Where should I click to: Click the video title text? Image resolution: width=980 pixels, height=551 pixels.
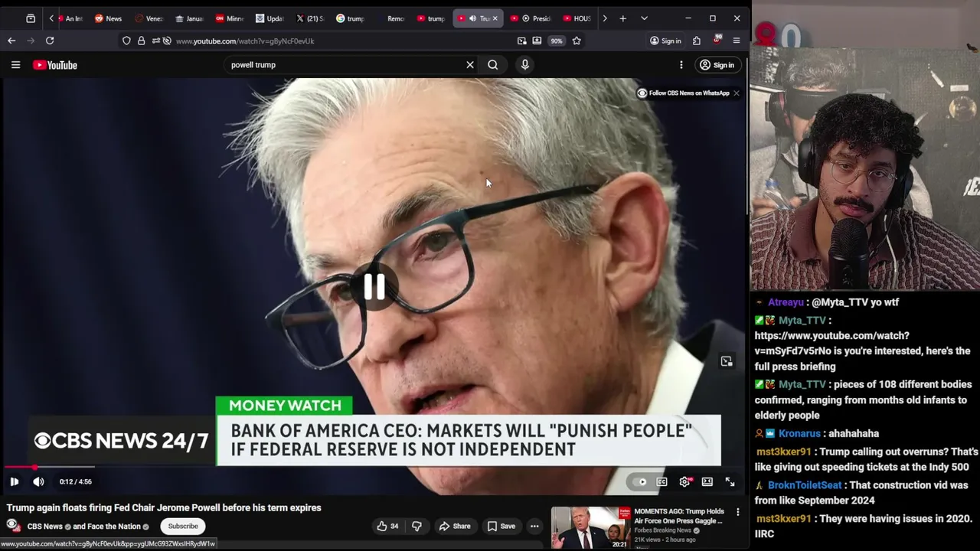point(164,507)
